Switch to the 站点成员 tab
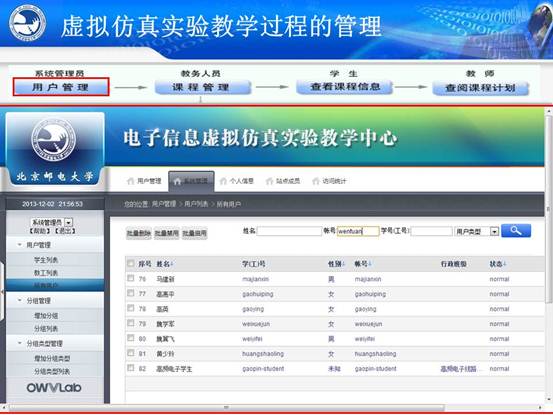This screenshot has width=553, height=415. click(283, 181)
